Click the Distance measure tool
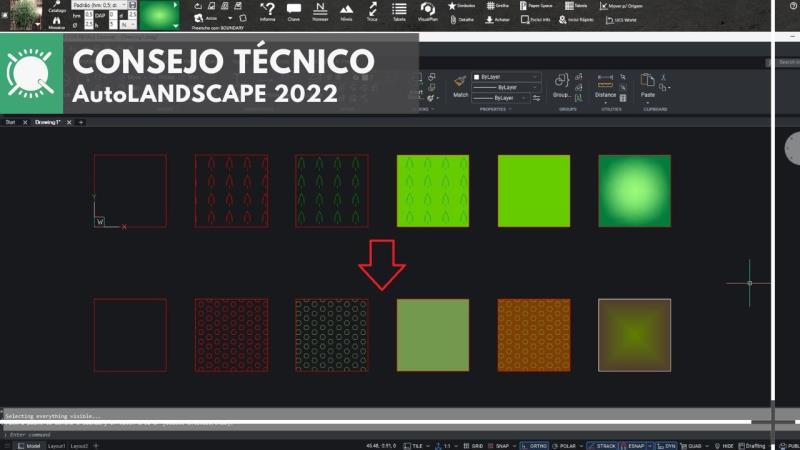800x450 pixels. tap(605, 86)
